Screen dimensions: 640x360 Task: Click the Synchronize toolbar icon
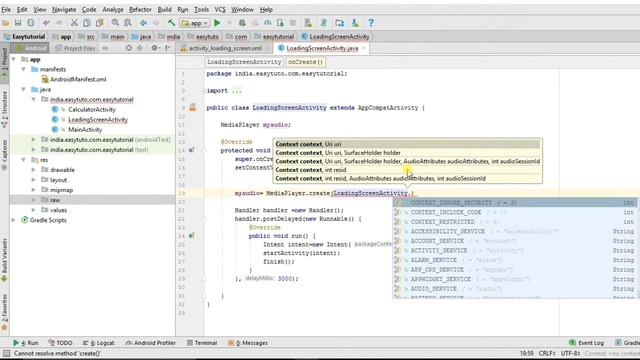point(31,23)
